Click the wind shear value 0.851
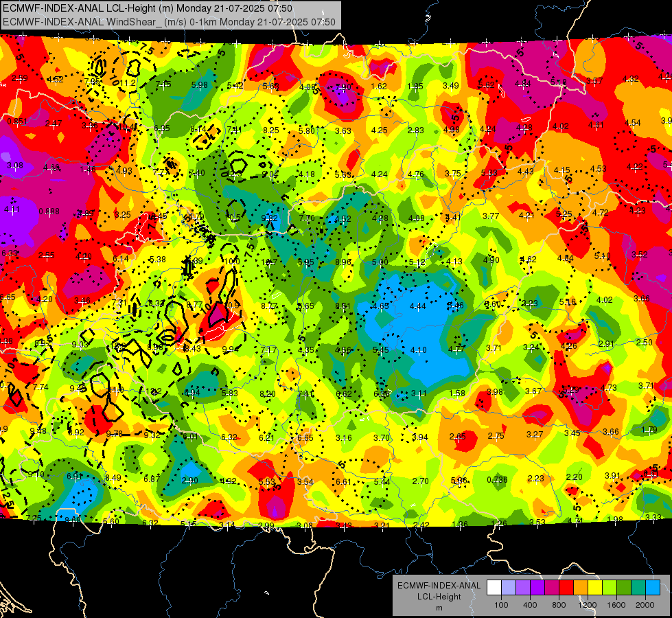The width and height of the screenshot is (672, 618). point(17,122)
